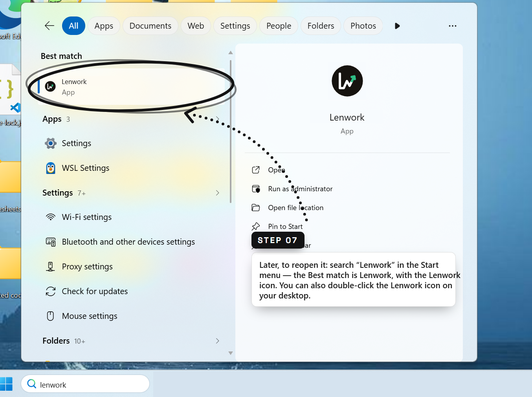
Task: Click the Best match heading
Action: click(61, 56)
